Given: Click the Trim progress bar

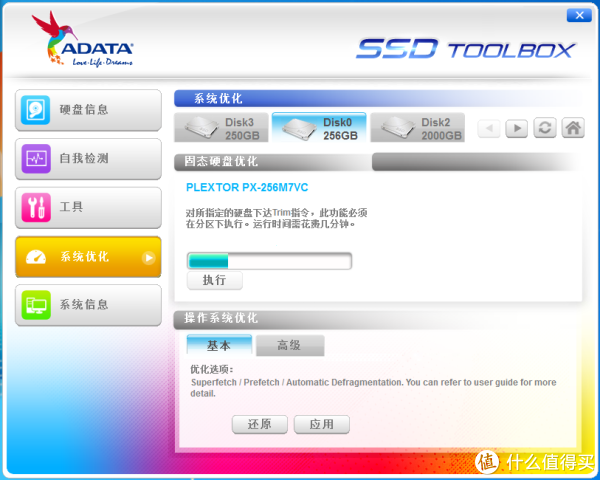Looking at the screenshot, I should click(x=269, y=261).
